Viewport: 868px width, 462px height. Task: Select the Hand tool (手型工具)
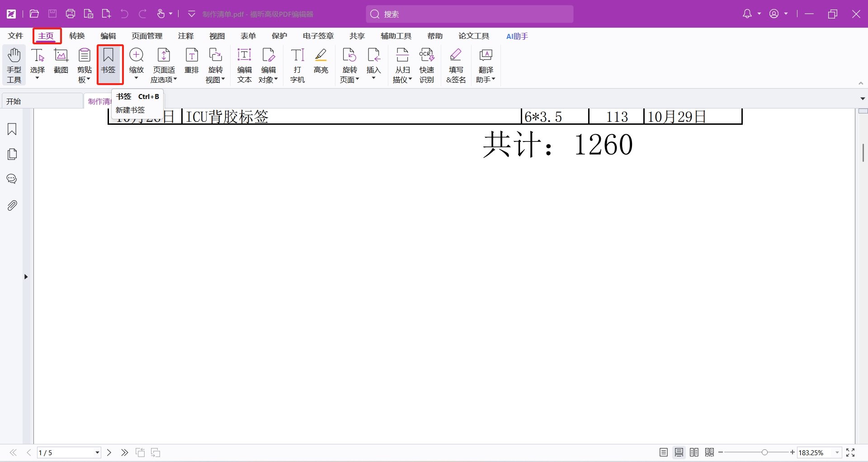pyautogui.click(x=14, y=65)
